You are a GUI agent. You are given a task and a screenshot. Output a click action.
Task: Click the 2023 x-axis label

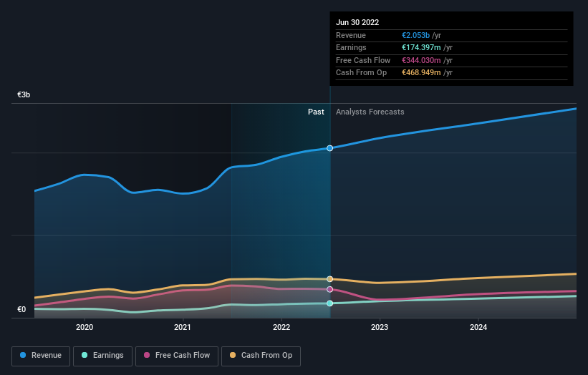click(380, 328)
